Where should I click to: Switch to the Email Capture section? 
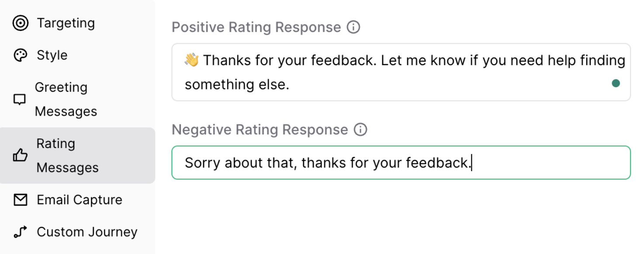[79, 200]
